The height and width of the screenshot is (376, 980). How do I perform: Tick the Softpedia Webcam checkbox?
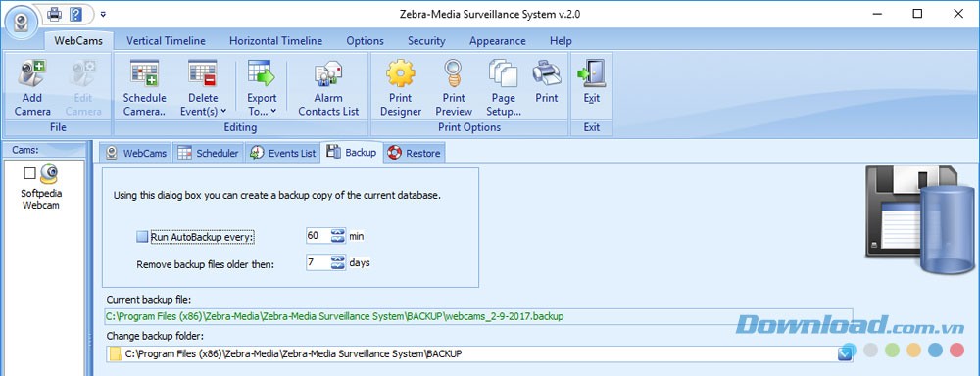[29, 173]
